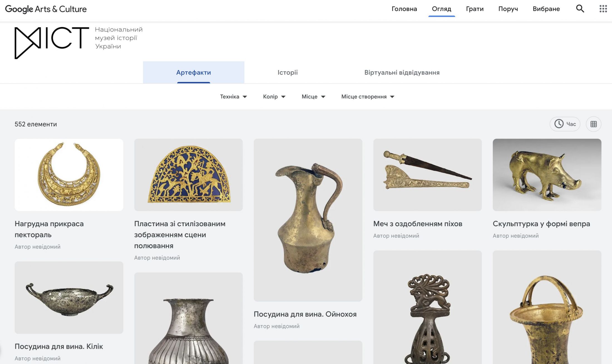The height and width of the screenshot is (364, 612).
Task: Click Автор невідомий under Меч з оздобленням
Action: [396, 236]
